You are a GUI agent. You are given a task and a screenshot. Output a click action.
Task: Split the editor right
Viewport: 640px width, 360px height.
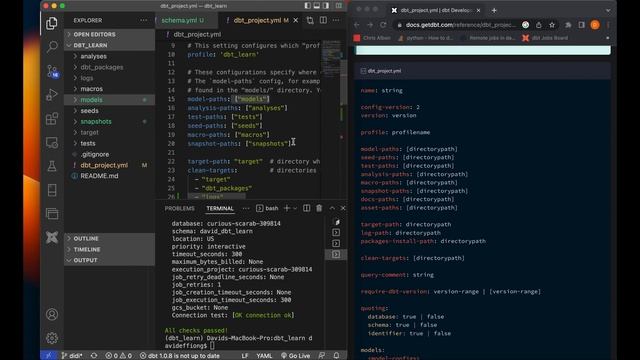pos(323,20)
